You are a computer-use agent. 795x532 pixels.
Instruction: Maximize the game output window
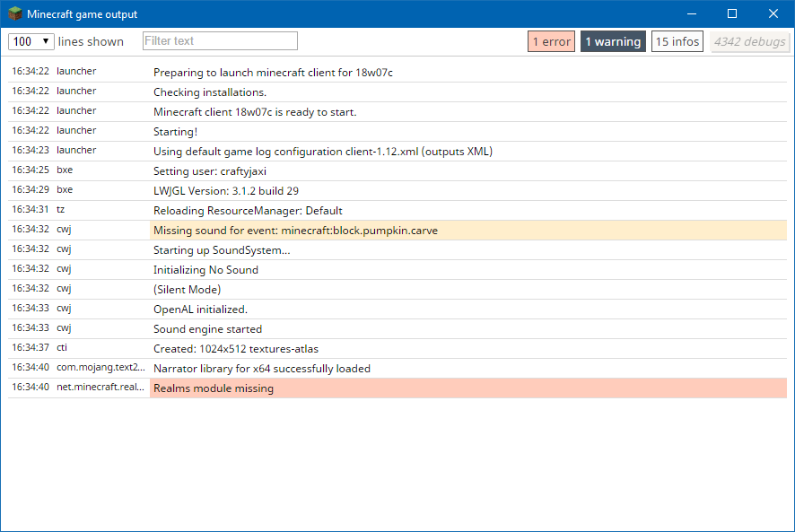tap(732, 14)
